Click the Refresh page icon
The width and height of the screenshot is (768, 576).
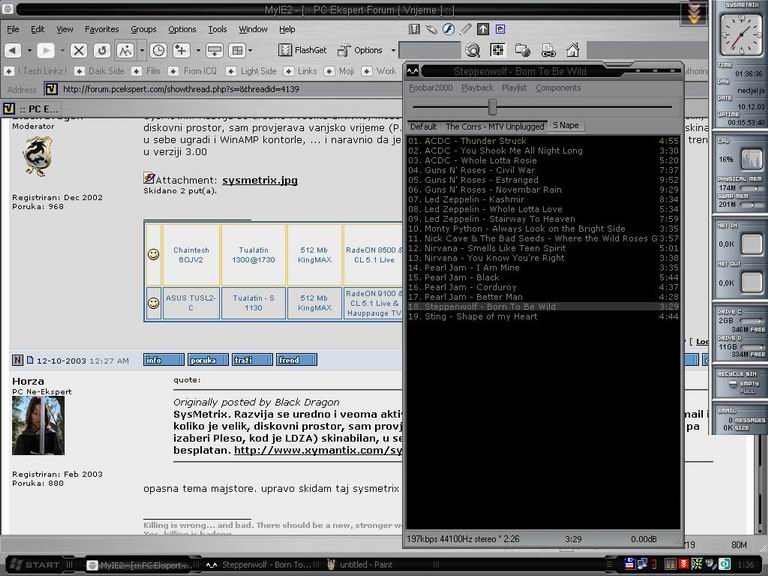[102, 50]
